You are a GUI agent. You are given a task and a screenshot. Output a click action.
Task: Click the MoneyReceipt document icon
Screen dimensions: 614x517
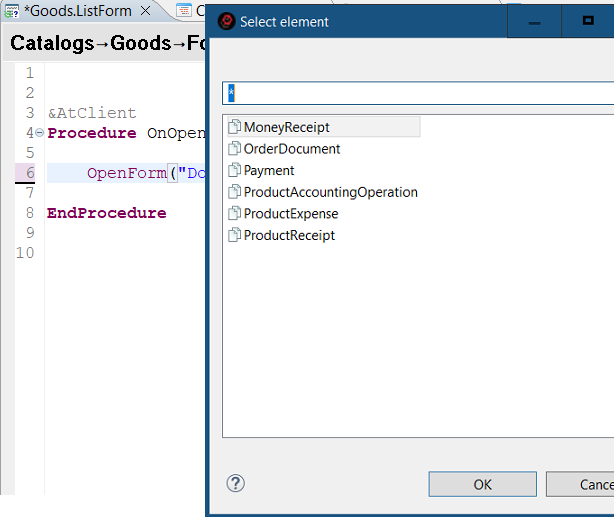click(234, 127)
